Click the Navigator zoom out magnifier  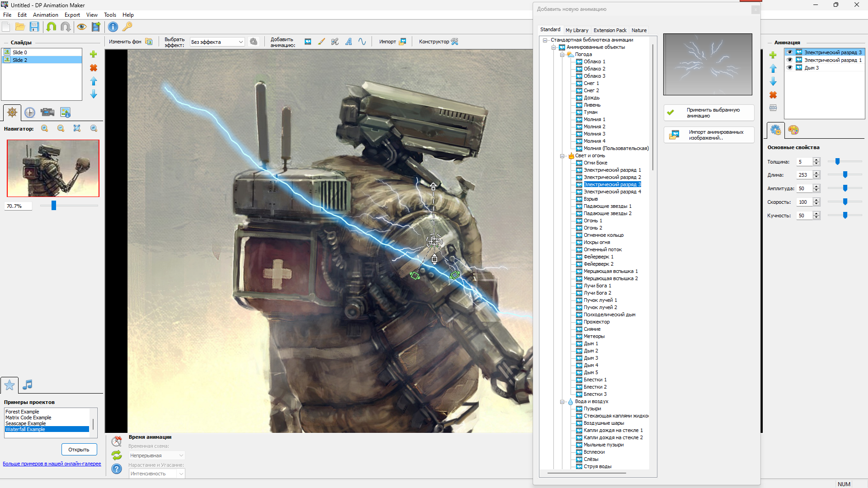click(61, 129)
